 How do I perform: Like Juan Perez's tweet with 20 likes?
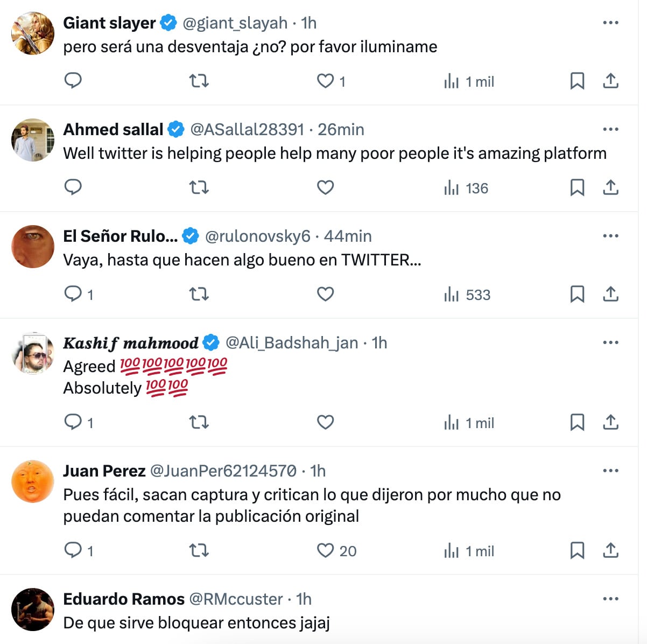pos(325,550)
